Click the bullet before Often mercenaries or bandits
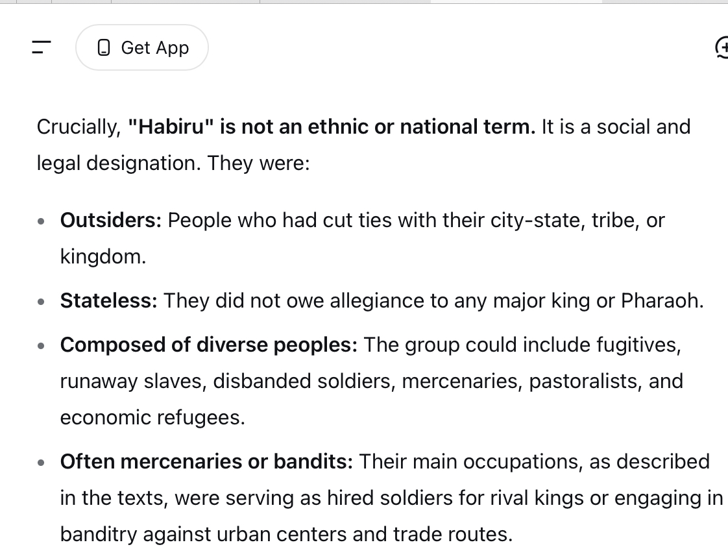This screenshot has height=560, width=728. (41, 463)
